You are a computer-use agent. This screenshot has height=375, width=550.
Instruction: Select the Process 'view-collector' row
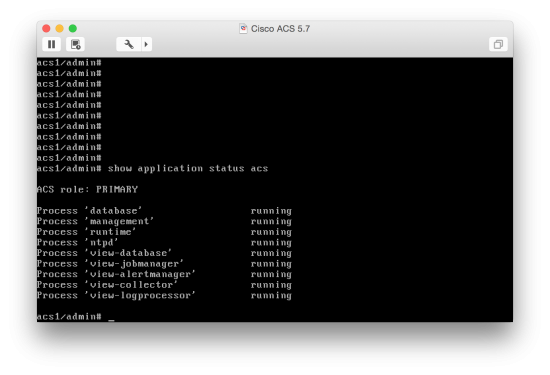[x=164, y=284]
